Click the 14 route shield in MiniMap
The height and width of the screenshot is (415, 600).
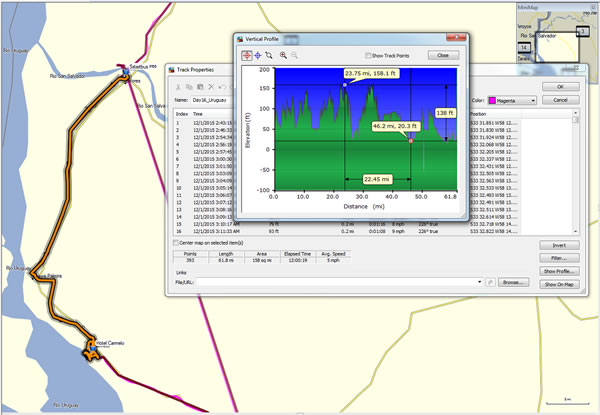[x=524, y=47]
